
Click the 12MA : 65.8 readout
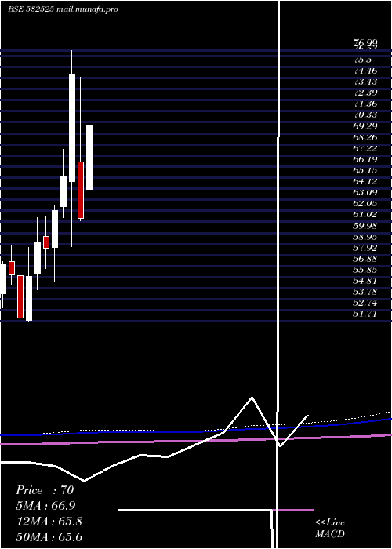pos(49,522)
